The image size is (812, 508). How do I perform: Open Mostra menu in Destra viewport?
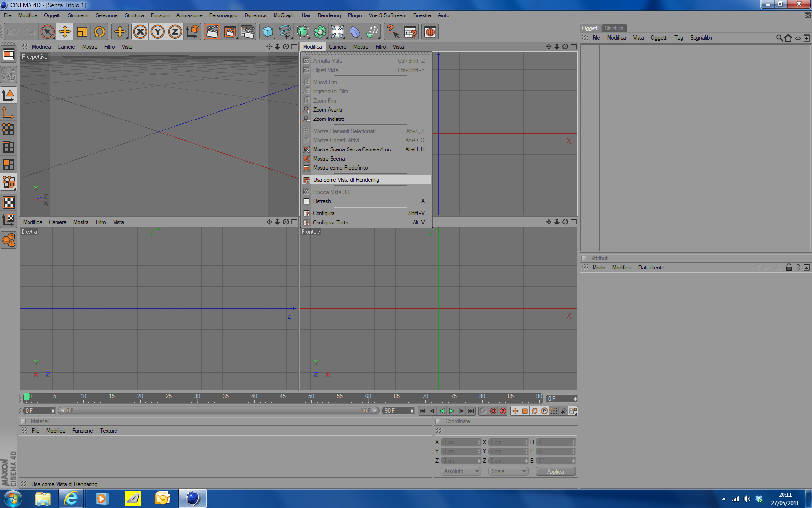pyautogui.click(x=81, y=222)
